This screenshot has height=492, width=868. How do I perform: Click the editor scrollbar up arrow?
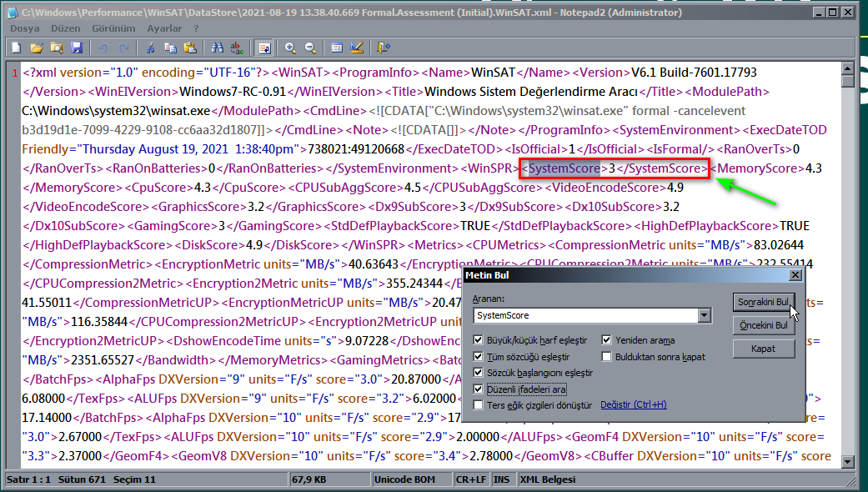pos(847,68)
